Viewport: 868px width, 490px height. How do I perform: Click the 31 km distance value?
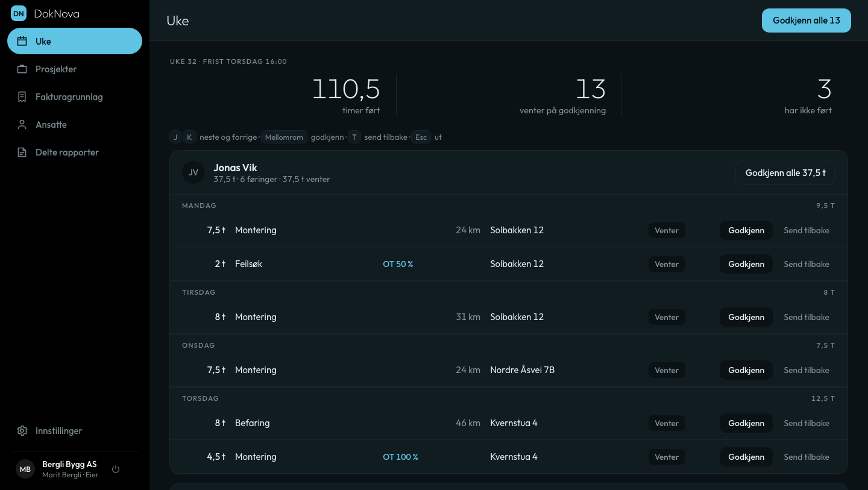[468, 317]
